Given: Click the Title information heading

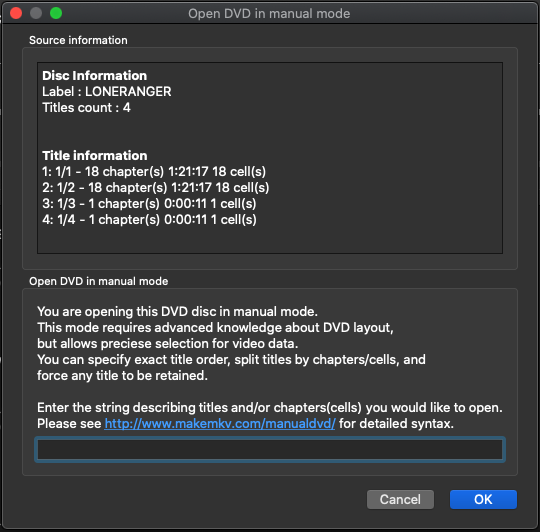Looking at the screenshot, I should (x=95, y=156).
